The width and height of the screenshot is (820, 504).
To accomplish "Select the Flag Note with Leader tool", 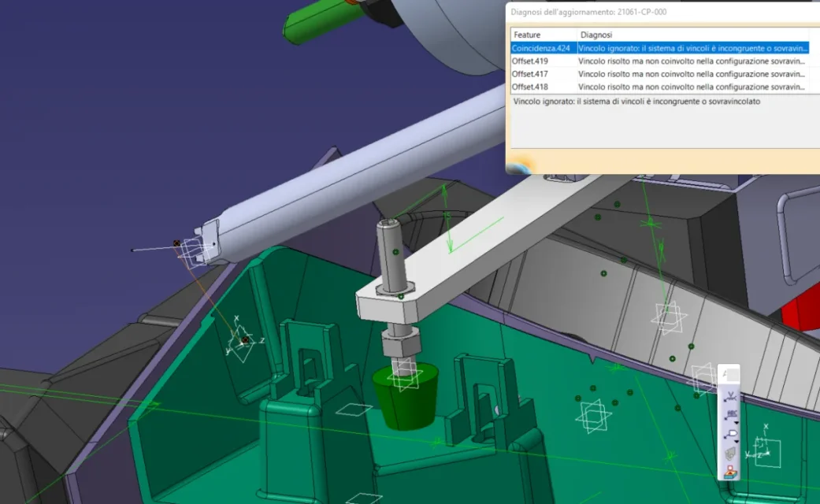I will coord(730,435).
